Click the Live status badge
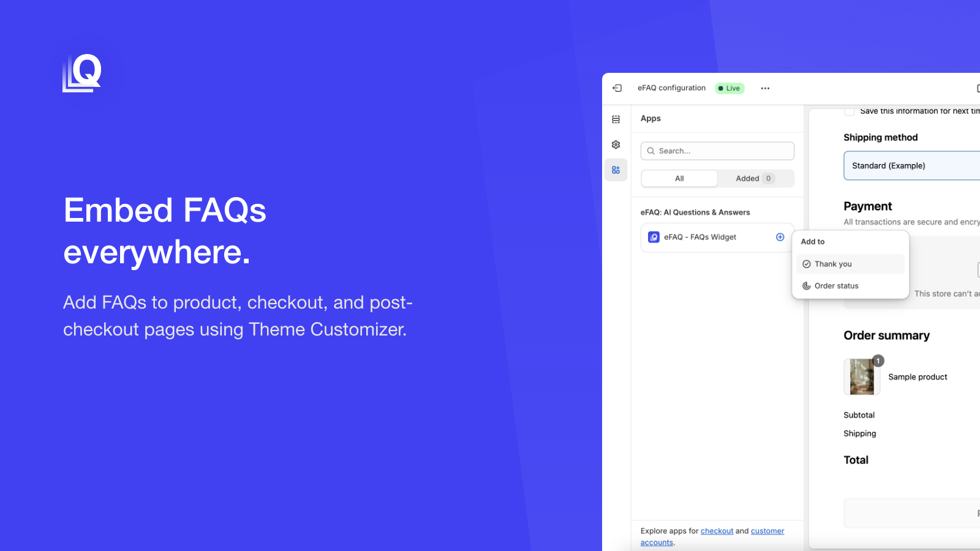The height and width of the screenshot is (551, 980). point(729,88)
